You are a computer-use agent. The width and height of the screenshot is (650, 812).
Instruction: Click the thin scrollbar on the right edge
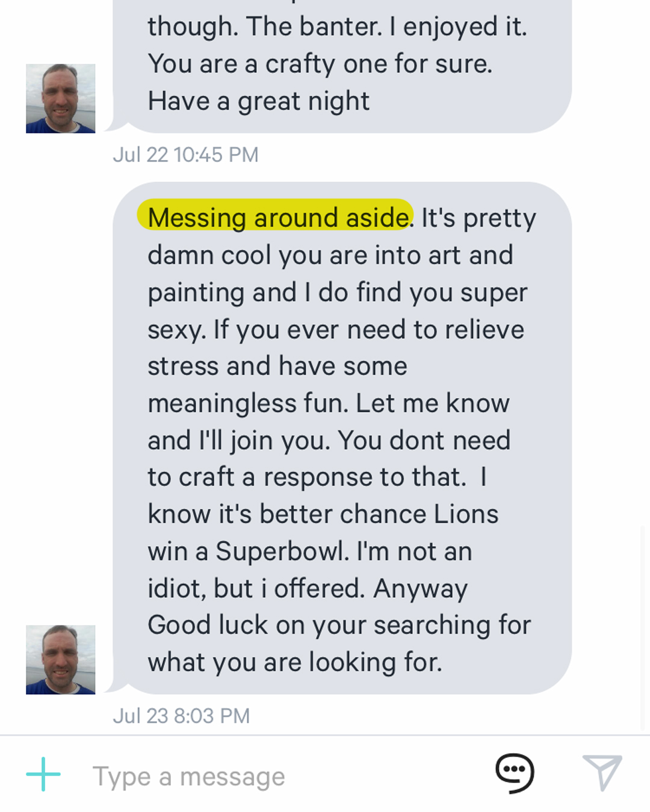[x=643, y=626]
